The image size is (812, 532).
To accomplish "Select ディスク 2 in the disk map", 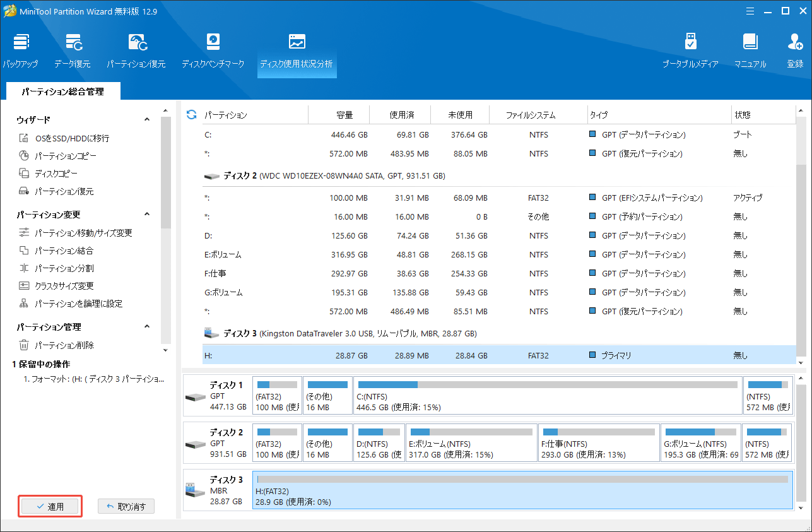I will pyautogui.click(x=217, y=442).
